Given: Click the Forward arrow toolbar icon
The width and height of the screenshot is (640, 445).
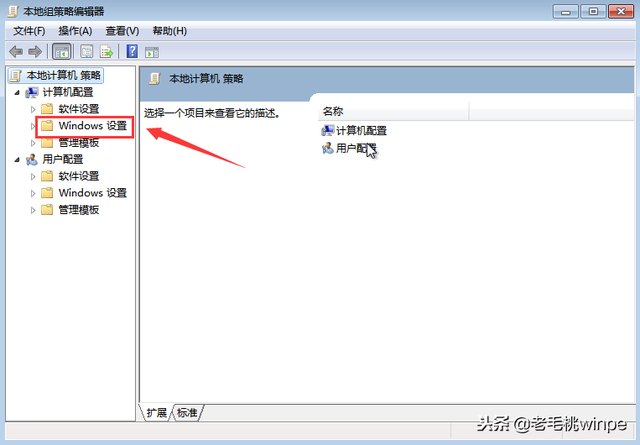Looking at the screenshot, I should [35, 52].
